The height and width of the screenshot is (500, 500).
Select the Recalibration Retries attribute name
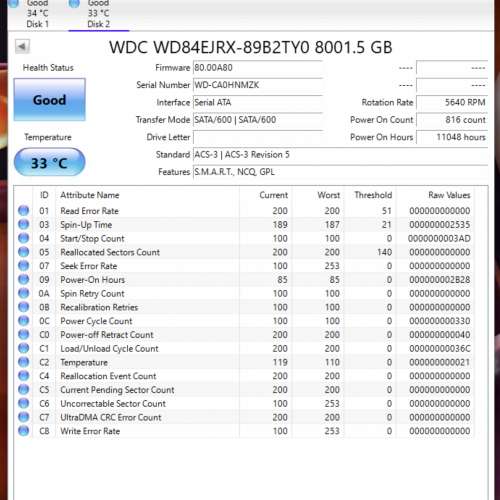pyautogui.click(x=99, y=307)
